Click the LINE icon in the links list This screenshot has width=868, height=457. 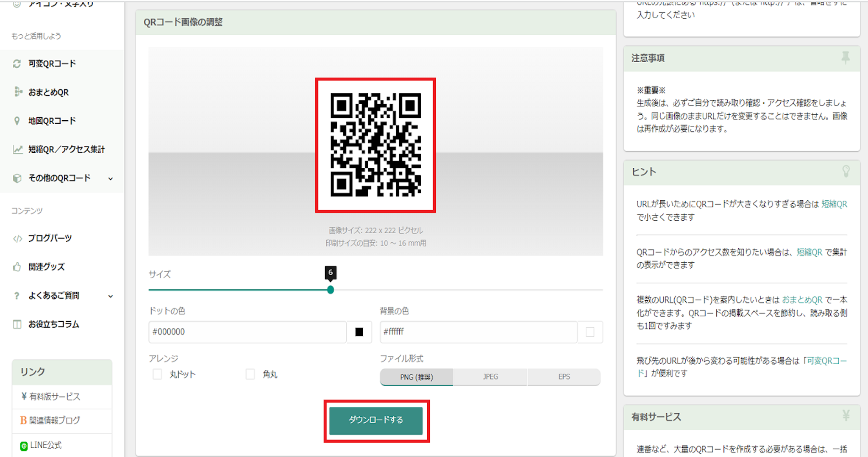(24, 446)
